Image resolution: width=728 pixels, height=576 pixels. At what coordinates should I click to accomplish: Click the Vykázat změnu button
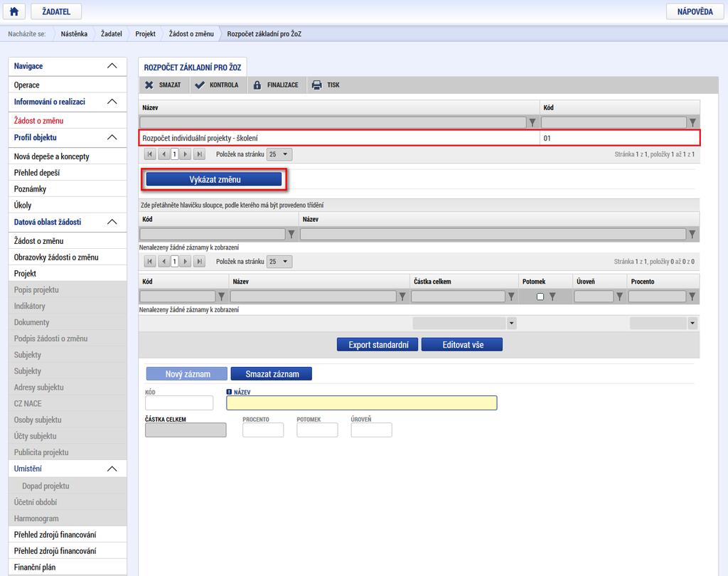coord(214,179)
